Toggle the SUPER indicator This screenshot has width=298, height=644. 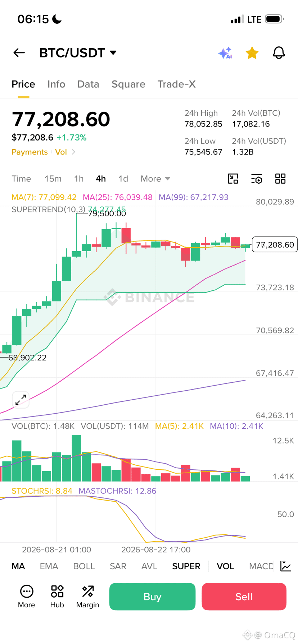(186, 566)
